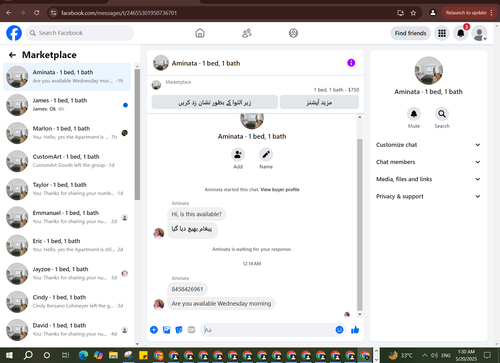The width and height of the screenshot is (500, 363).
Task: Open the Facebook home logo
Action: pos(14,33)
